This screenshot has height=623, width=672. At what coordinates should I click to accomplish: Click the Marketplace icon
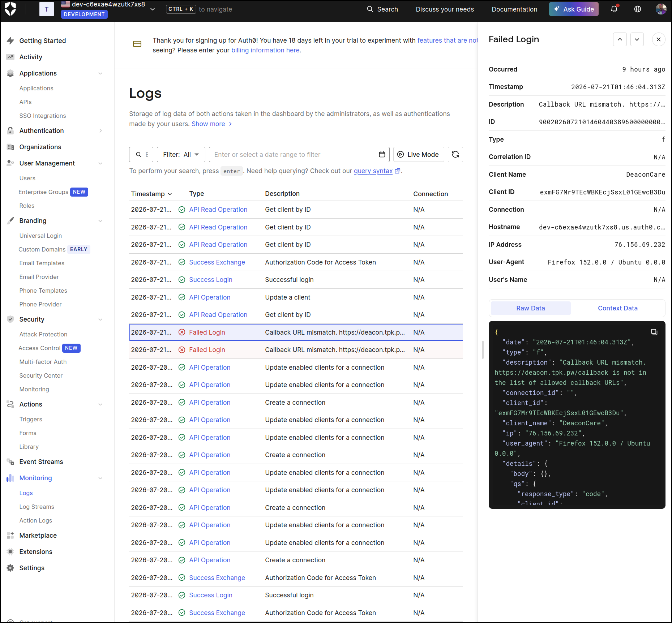pyautogui.click(x=10, y=536)
